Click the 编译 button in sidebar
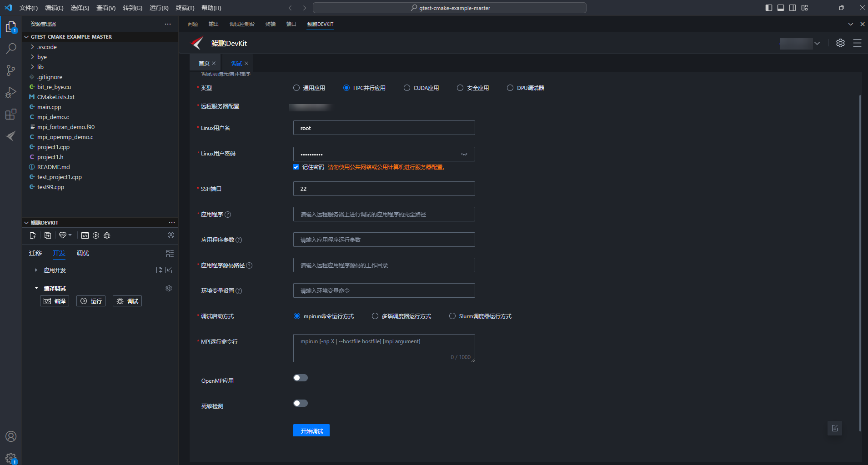868x465 pixels. click(55, 301)
